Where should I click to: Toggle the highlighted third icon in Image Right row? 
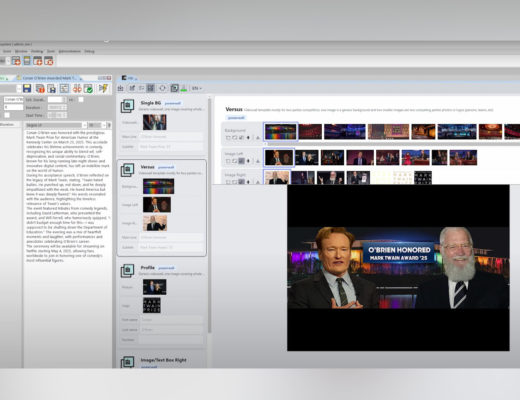[x=241, y=182]
